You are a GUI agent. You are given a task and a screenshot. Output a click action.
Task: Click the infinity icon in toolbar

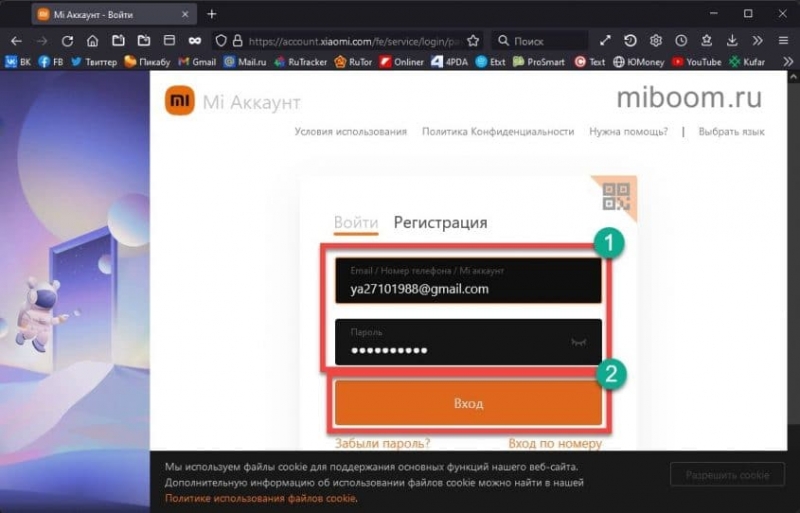(x=194, y=41)
